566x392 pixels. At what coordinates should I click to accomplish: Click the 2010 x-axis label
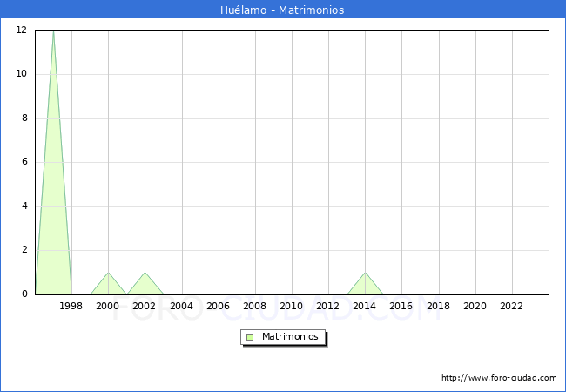(291, 307)
